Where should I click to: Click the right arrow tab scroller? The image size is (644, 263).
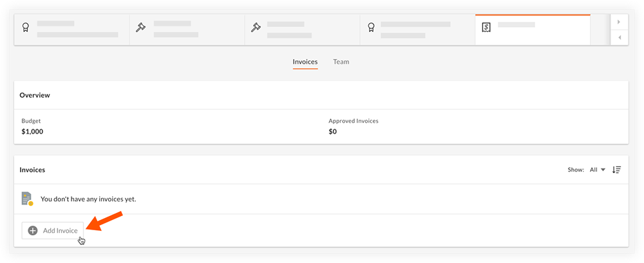coord(620,22)
